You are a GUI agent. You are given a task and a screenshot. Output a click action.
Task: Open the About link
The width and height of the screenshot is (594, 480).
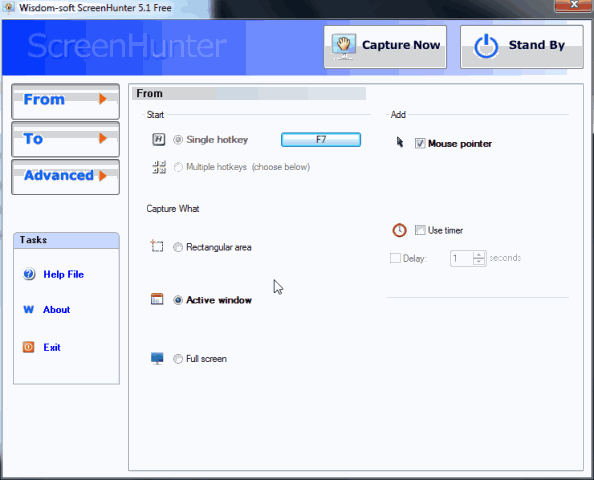56,310
